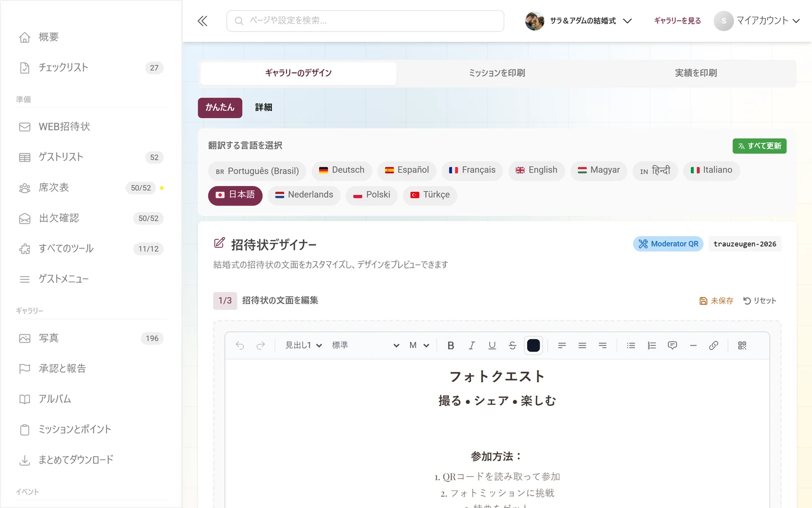Screen dimensions: 812x508
Task: Open the M size dropdown
Action: [x=419, y=345]
